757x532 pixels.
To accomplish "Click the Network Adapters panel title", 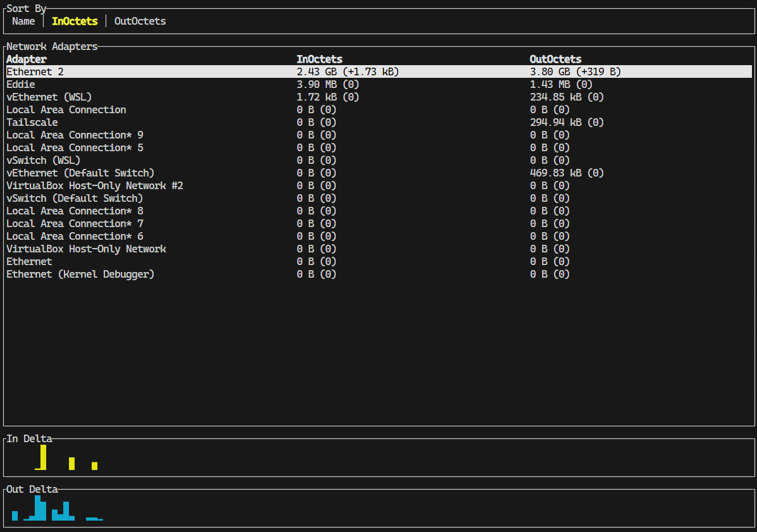I will (x=52, y=46).
